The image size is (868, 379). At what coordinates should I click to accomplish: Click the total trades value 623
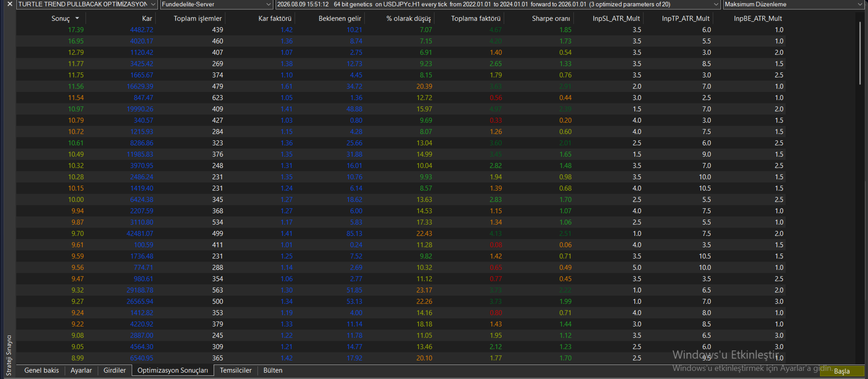pos(218,98)
